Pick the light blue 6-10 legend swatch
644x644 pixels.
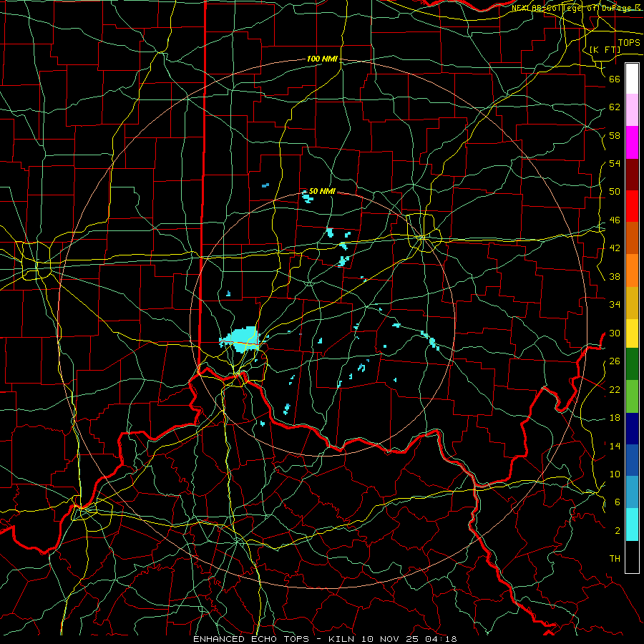632,492
